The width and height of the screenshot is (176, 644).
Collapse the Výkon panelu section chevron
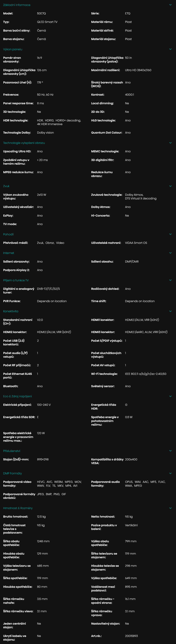coord(170,49)
